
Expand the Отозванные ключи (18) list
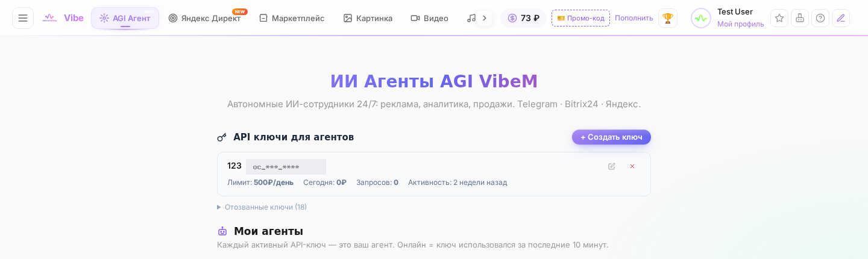coord(262,207)
